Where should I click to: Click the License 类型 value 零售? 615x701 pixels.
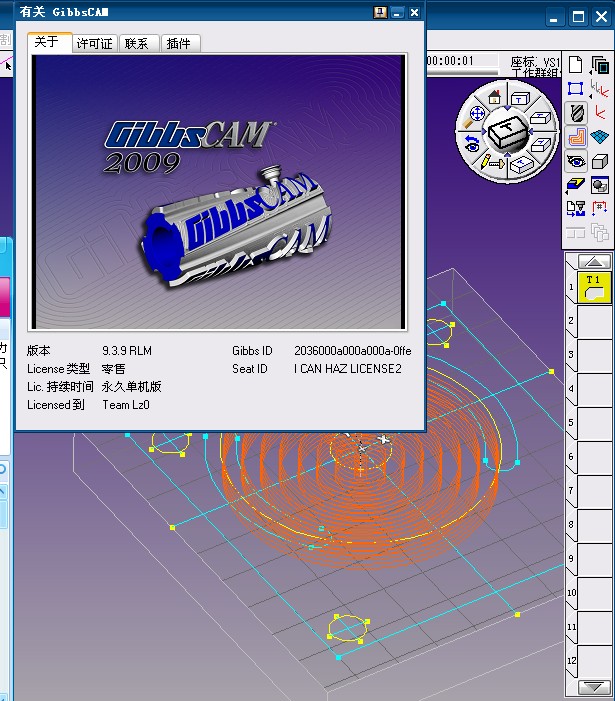(113, 369)
